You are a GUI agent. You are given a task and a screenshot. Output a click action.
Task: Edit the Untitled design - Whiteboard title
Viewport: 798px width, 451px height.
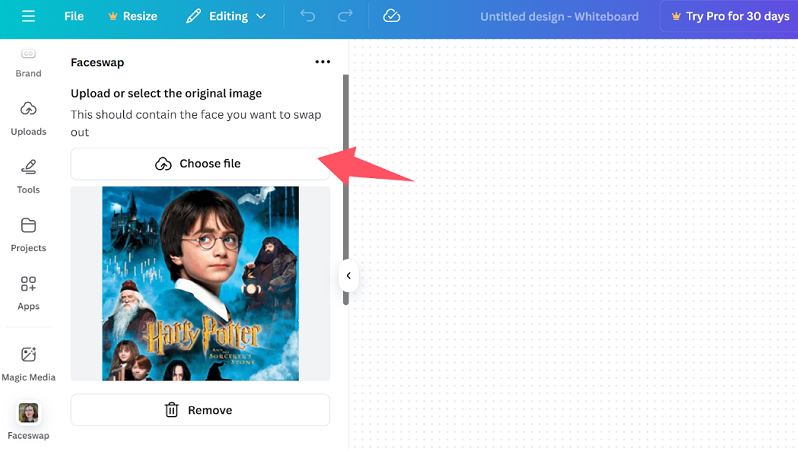559,17
